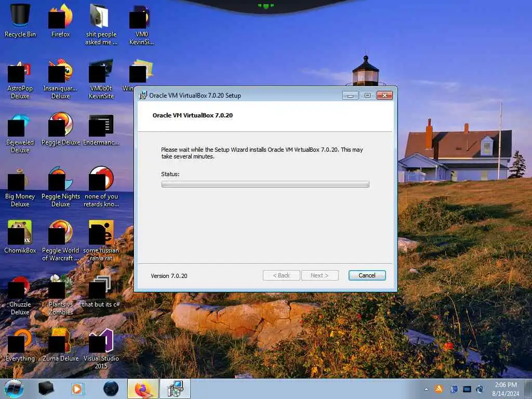Viewport: 532px width, 399px height.
Task: Click the monitor tray icon
Action: click(467, 389)
